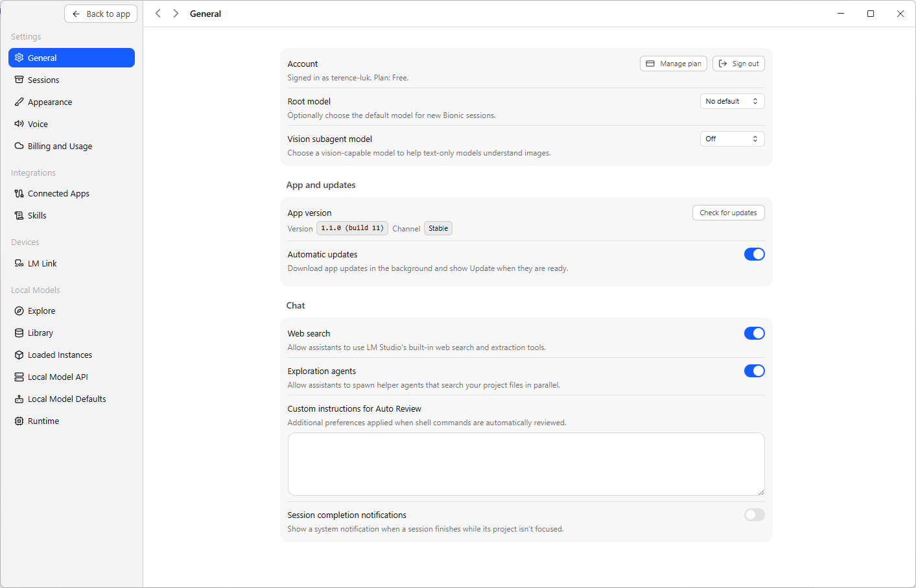Open Explore compass icon under Local Models
Viewport: 916px width, 588px height.
click(19, 311)
